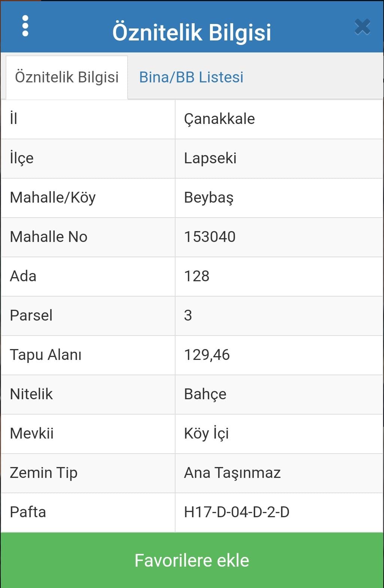Click the Çanakkale province value

pyautogui.click(x=219, y=119)
